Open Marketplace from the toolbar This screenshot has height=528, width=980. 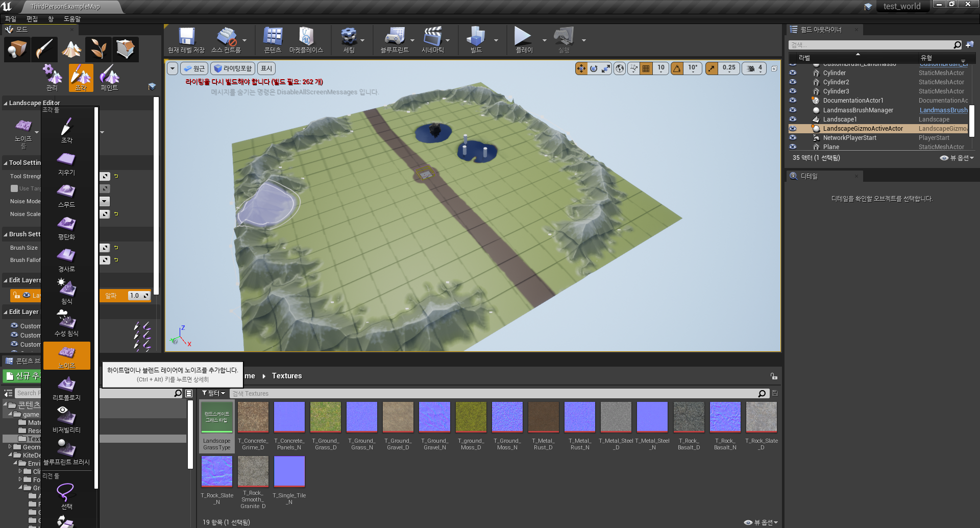pyautogui.click(x=306, y=40)
